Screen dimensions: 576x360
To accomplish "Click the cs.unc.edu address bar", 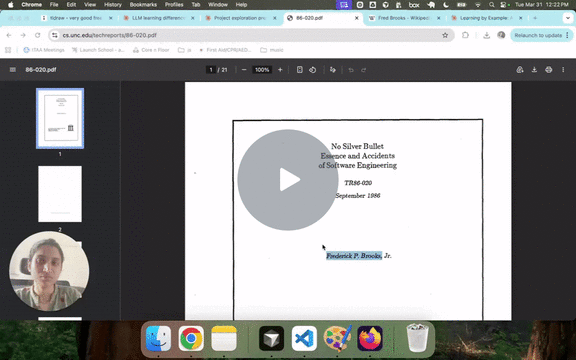I will pos(250,35).
